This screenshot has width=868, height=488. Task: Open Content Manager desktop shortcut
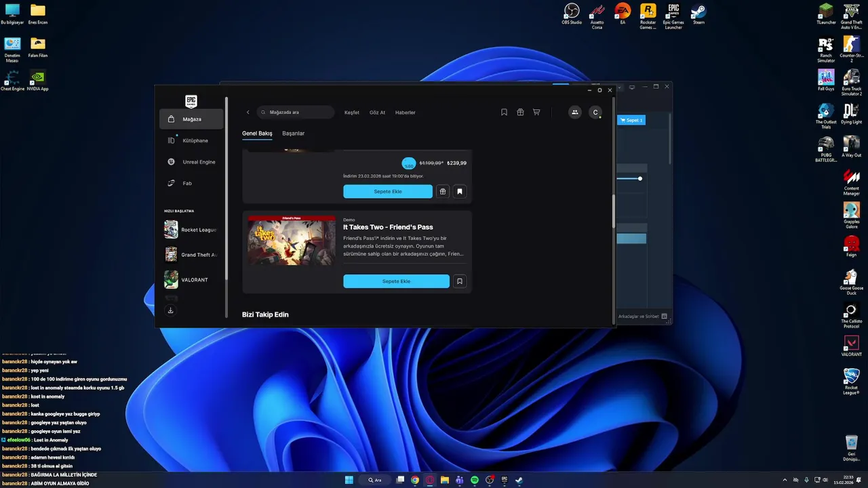coord(851,182)
